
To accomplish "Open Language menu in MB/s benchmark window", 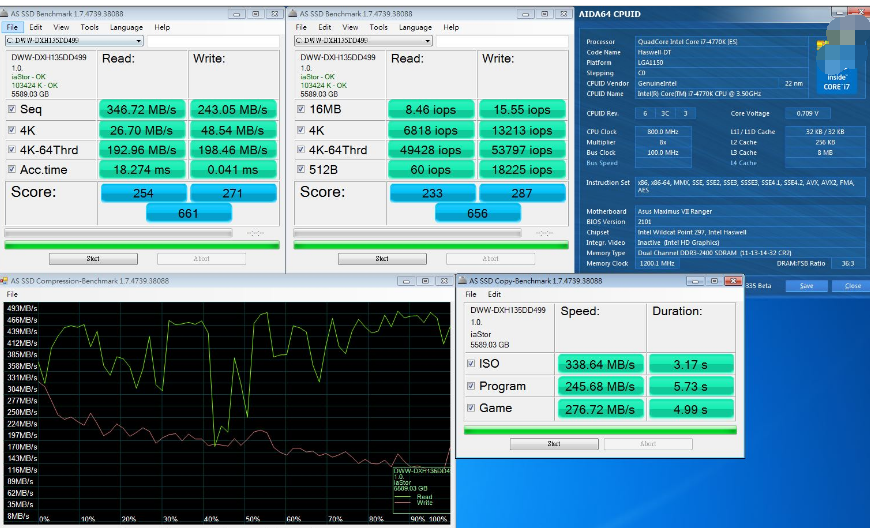I will (x=126, y=27).
